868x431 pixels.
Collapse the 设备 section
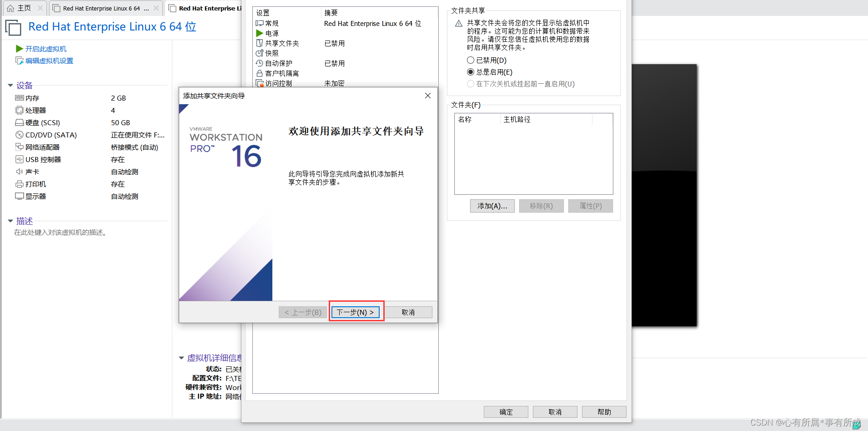10,86
